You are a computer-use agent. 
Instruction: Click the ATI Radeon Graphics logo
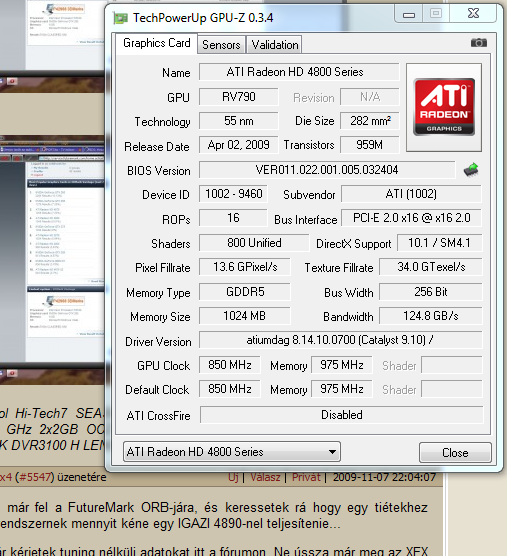[x=444, y=107]
